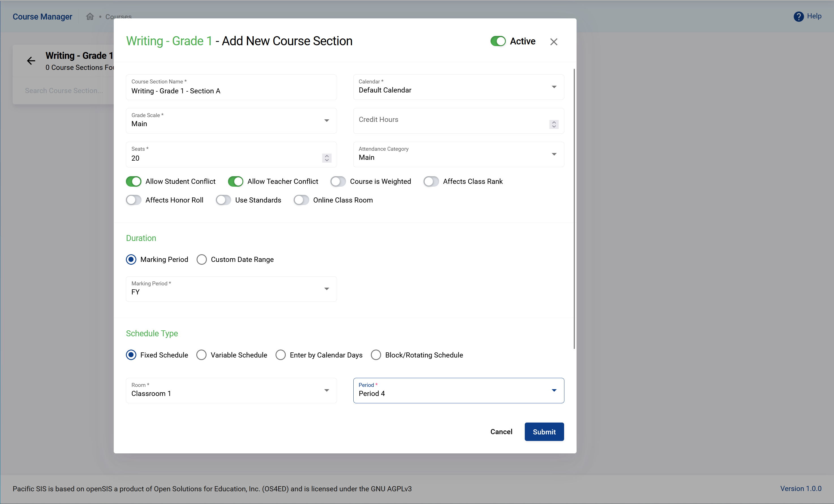Click the back arrow beside Writing - Grade 1
The image size is (834, 504).
[31, 61]
